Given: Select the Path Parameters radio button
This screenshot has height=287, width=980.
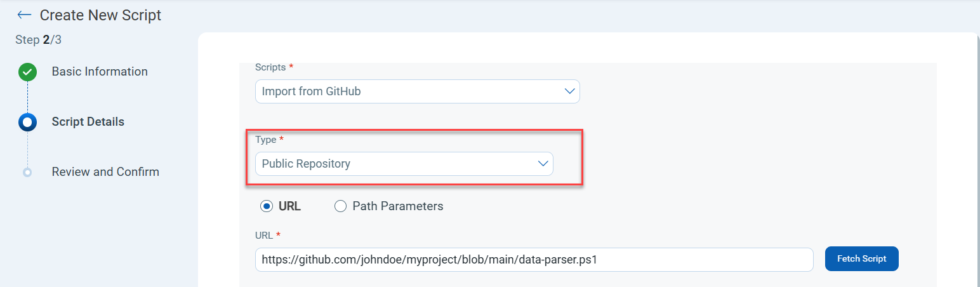Looking at the screenshot, I should (x=340, y=206).
